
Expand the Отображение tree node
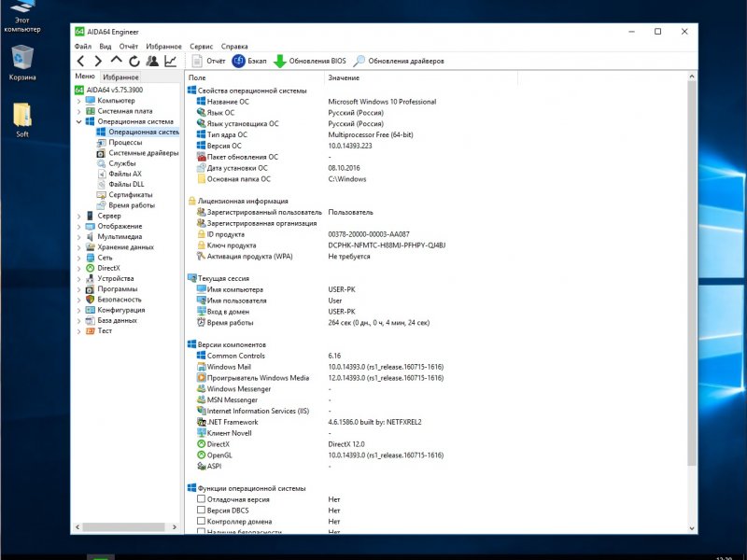(x=79, y=226)
